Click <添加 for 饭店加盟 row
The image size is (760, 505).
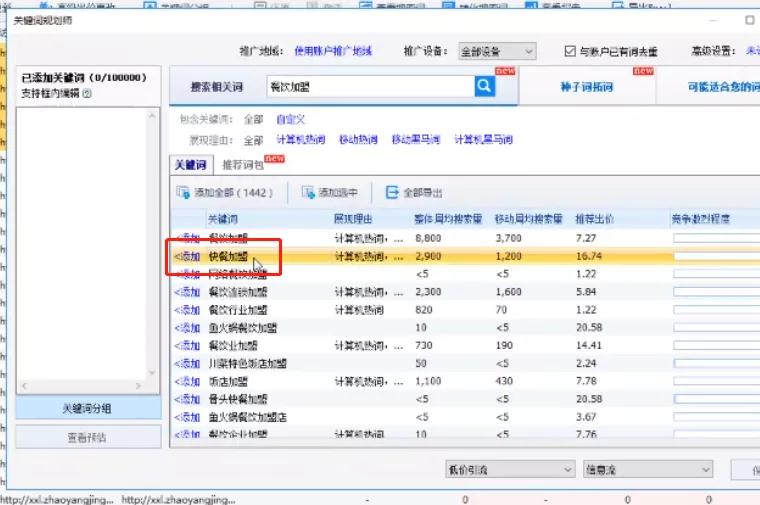(x=187, y=381)
